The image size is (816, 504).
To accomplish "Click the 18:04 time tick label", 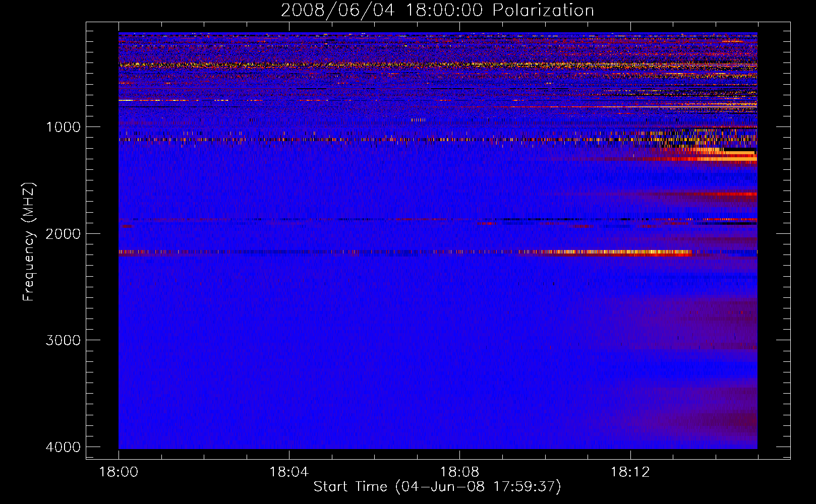I will coord(289,472).
